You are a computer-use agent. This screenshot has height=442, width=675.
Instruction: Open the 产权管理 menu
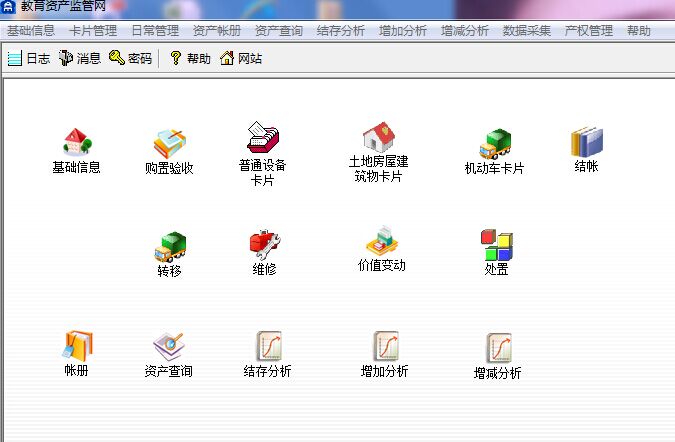(589, 31)
